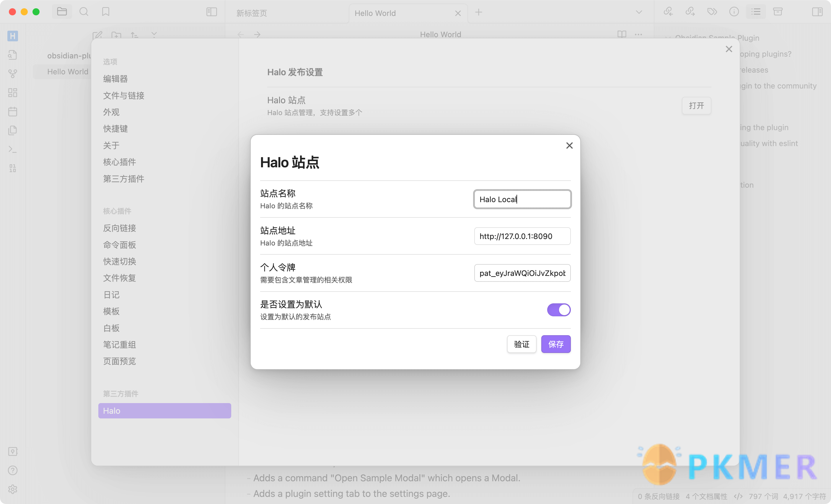
Task: Open 笔记重组 core plugin settings
Action: pyautogui.click(x=119, y=345)
